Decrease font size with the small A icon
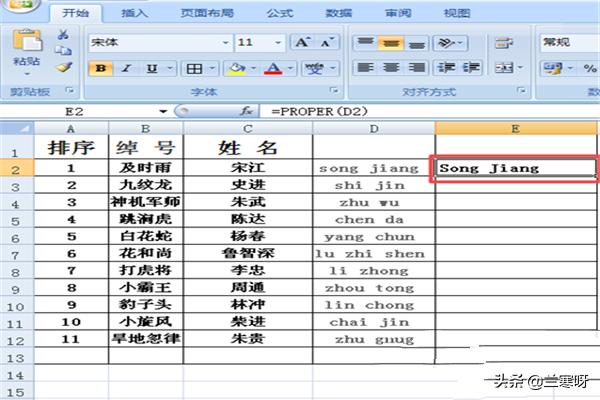Image resolution: width=600 pixels, height=400 pixels. click(x=327, y=42)
